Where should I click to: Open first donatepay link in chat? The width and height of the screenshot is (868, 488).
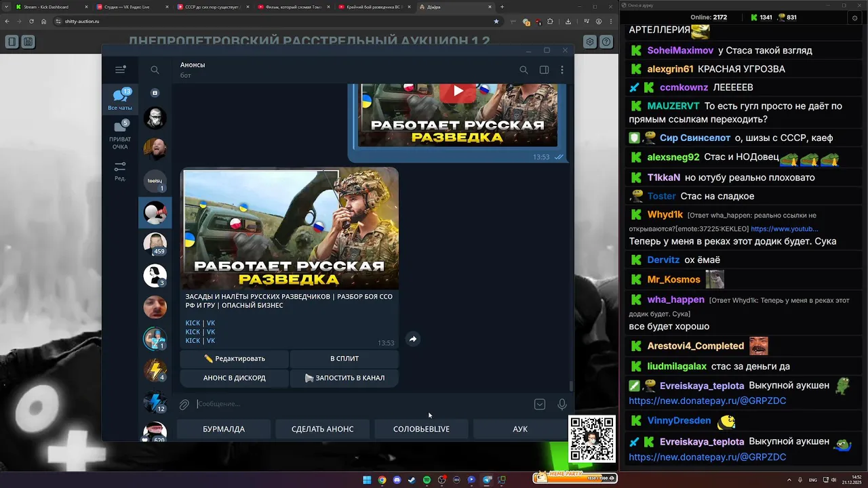pos(707,401)
